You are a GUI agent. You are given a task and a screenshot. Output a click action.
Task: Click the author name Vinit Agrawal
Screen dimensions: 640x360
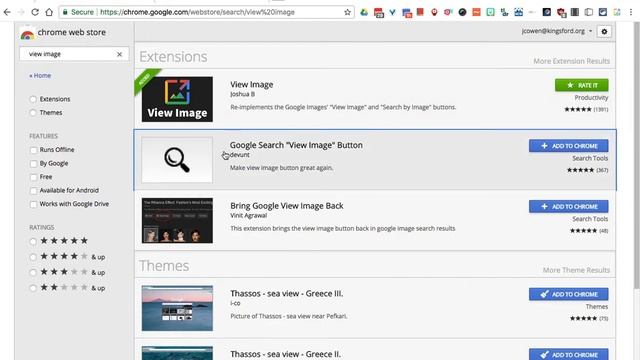[x=248, y=216]
